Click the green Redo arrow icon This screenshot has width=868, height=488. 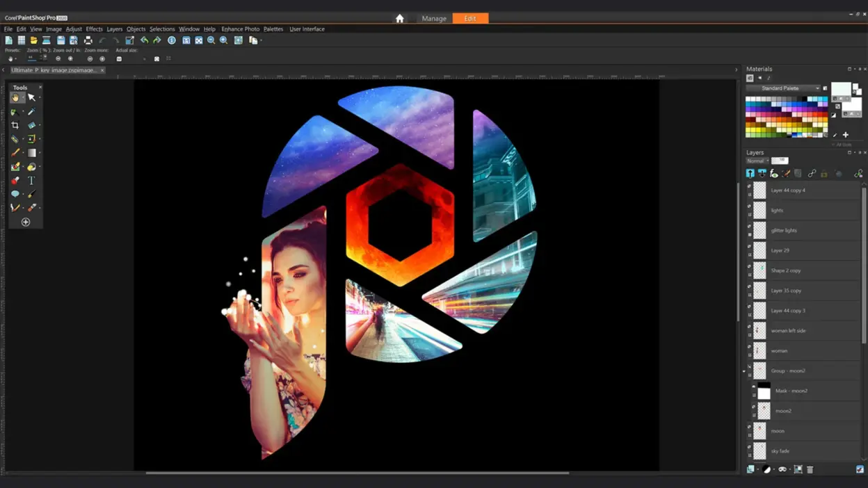[156, 40]
